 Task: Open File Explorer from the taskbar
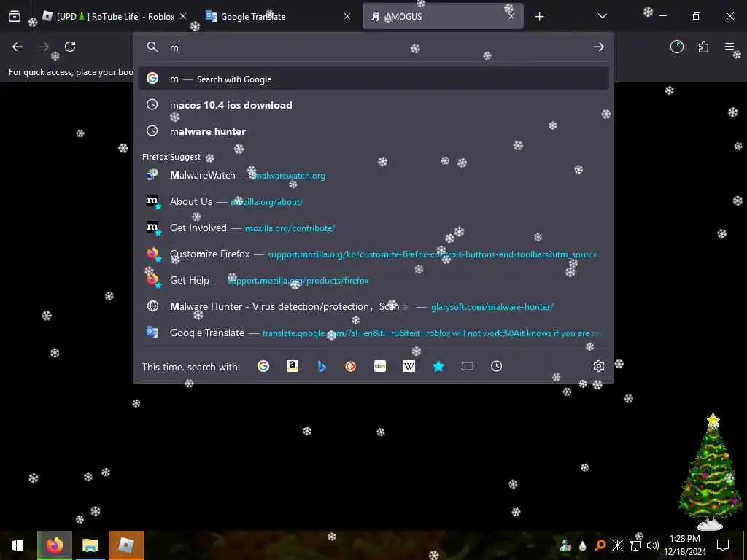(x=90, y=545)
